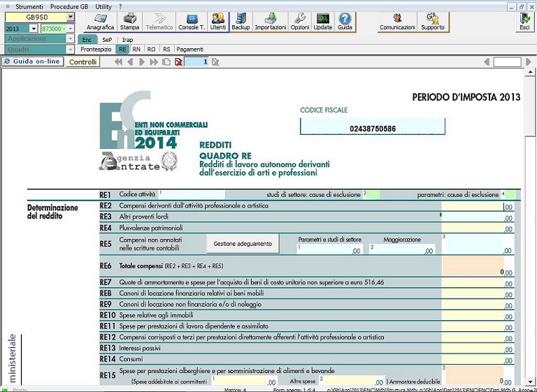Go to next record arrow
537x392 pixels.
click(x=142, y=62)
